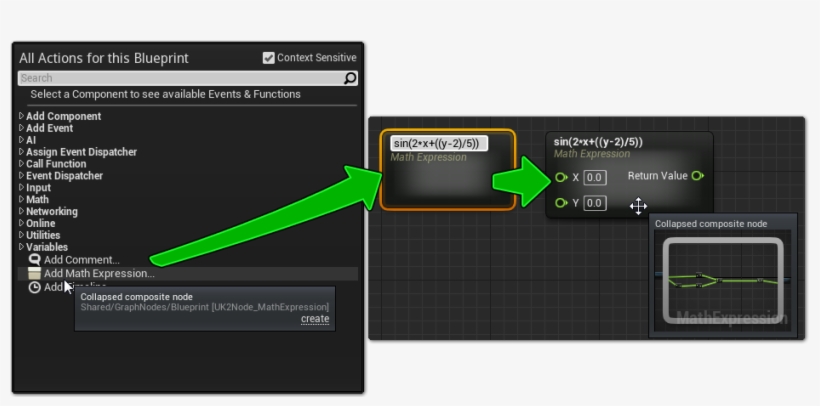Expand the Add Component category
Viewport: 820px width, 406px height.
(21, 116)
